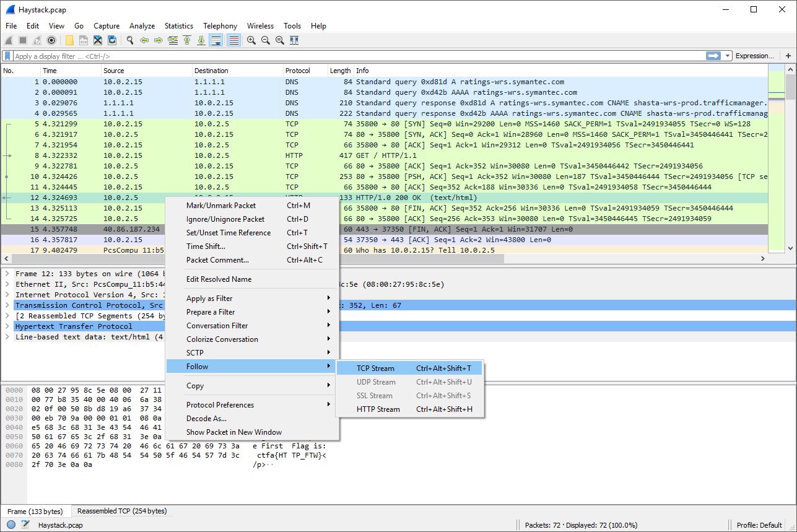Screen dimensions: 797x532
Task: Open Colorize Conversation submenu
Action: pyautogui.click(x=251, y=339)
